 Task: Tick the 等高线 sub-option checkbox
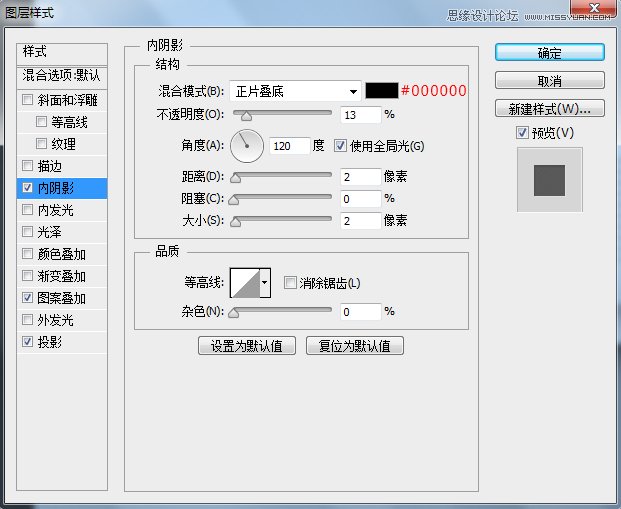[41, 122]
